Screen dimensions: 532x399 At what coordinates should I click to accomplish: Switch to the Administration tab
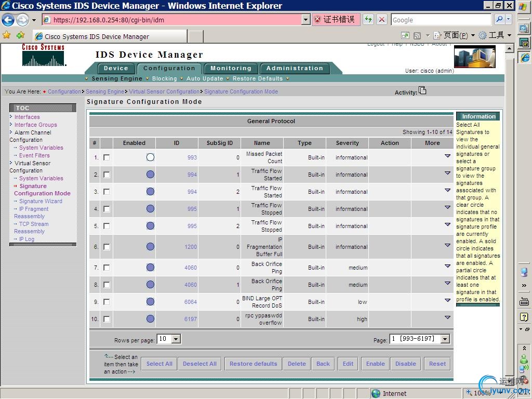[x=295, y=68]
